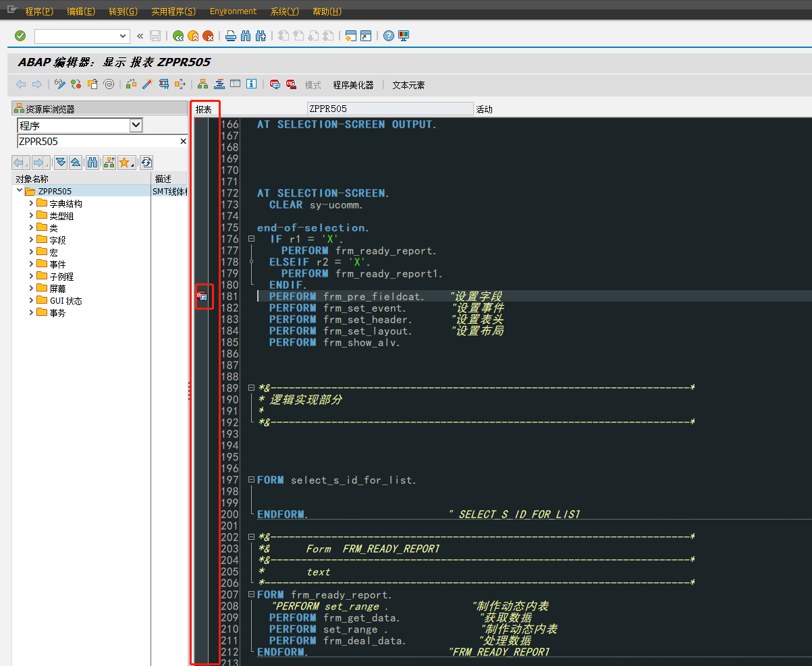Click the Print icon

pyautogui.click(x=230, y=36)
